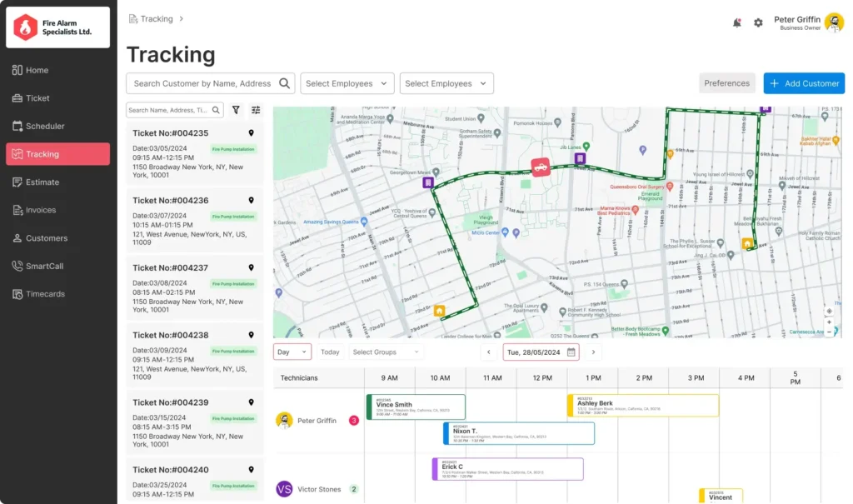Open the first Select Employees dropdown
Viewport: 853px width, 504px height.
[x=347, y=83]
